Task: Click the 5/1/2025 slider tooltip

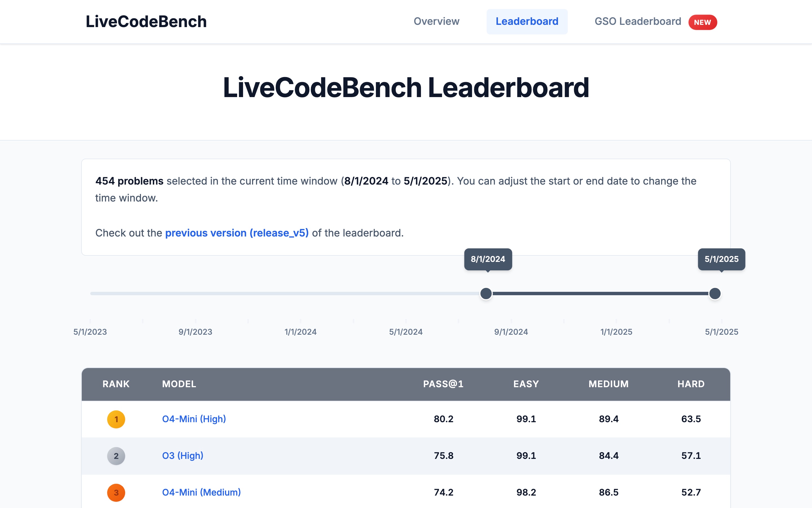Action: (721, 259)
